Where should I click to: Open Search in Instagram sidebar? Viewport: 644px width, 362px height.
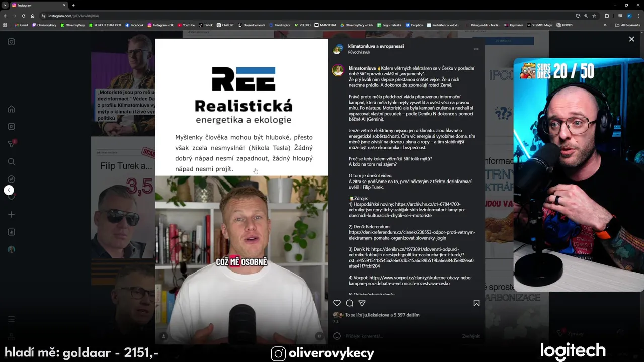point(11,162)
